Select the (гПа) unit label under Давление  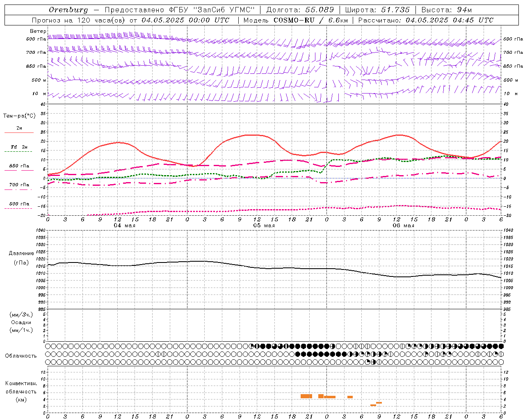pyautogui.click(x=21, y=262)
